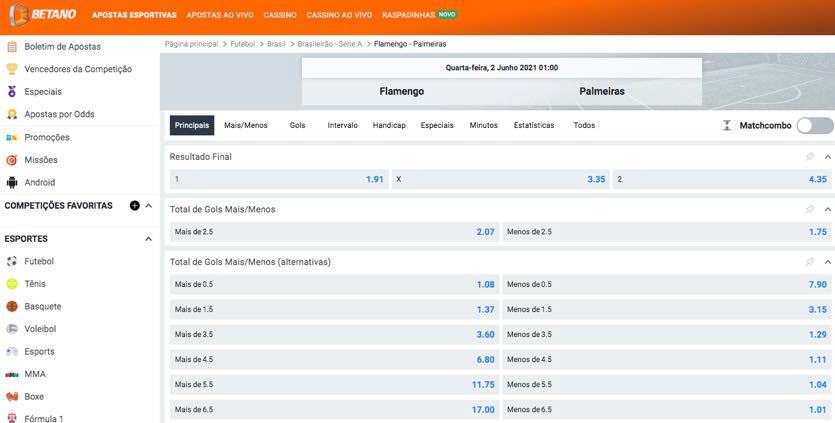Switch to the Intervalo tab
Viewport: 835px width, 423px height.
(x=342, y=125)
